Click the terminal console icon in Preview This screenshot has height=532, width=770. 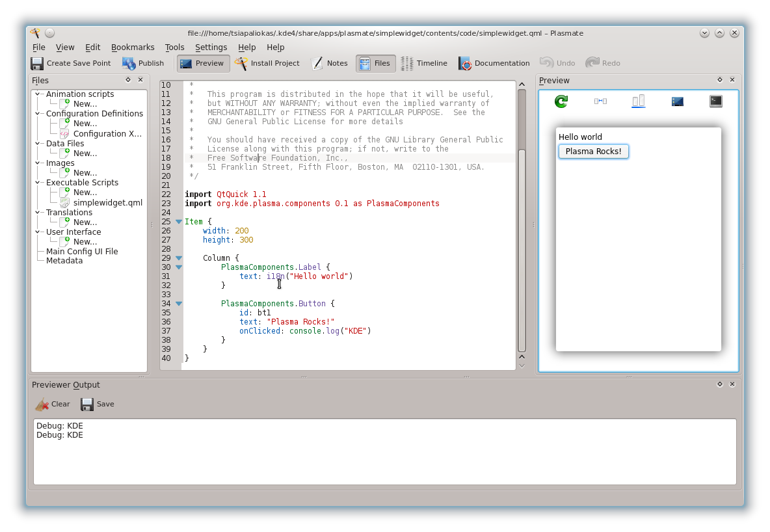pyautogui.click(x=715, y=101)
